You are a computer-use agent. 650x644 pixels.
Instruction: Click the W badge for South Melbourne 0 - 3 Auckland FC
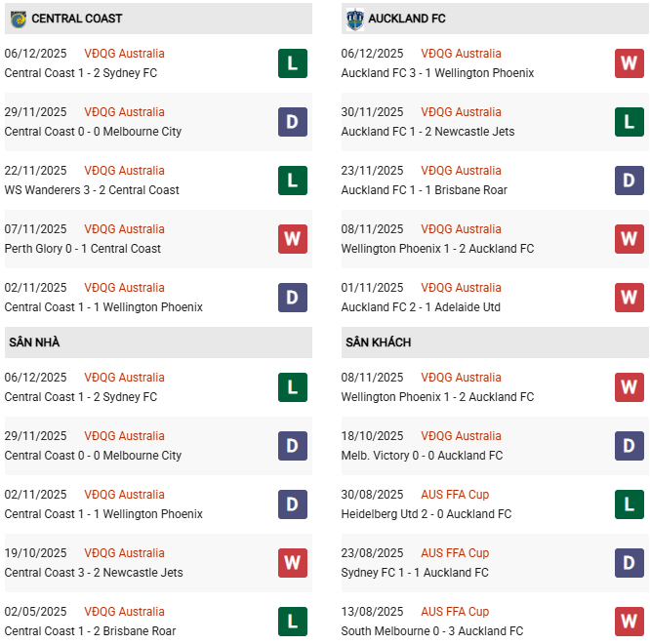[629, 622]
